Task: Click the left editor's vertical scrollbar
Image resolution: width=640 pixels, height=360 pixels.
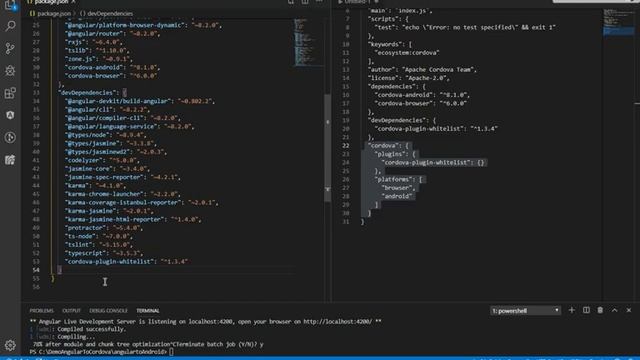Action: click(327, 147)
